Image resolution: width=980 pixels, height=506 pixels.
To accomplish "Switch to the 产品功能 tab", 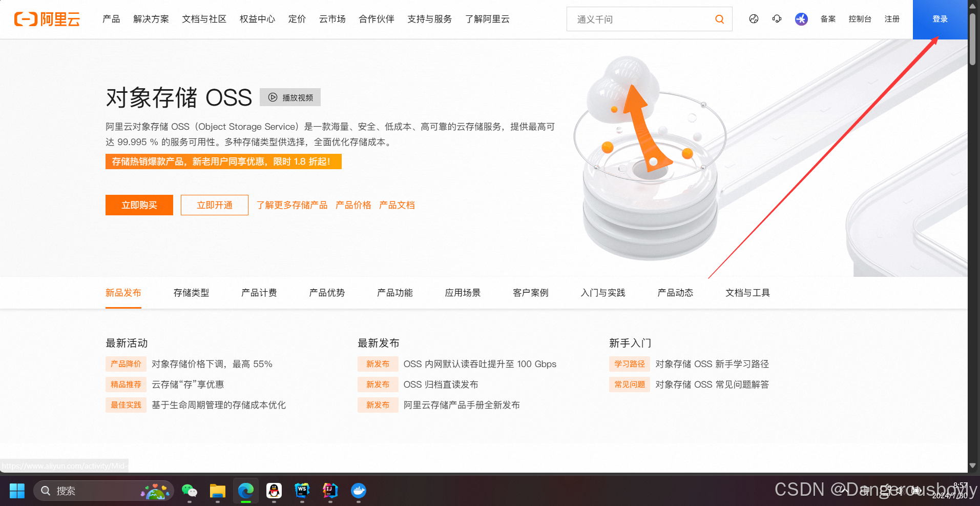I will [x=394, y=293].
